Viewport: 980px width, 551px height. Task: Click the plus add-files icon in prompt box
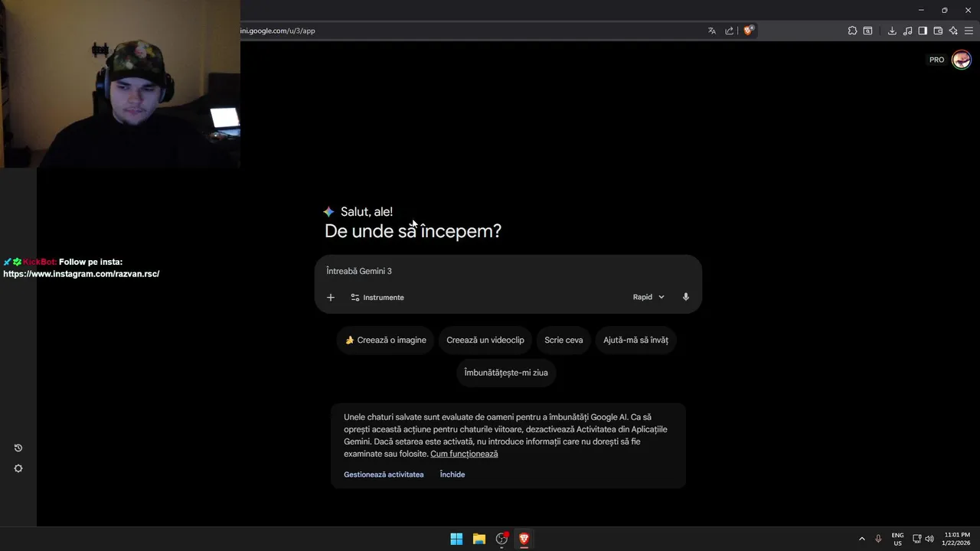coord(331,297)
